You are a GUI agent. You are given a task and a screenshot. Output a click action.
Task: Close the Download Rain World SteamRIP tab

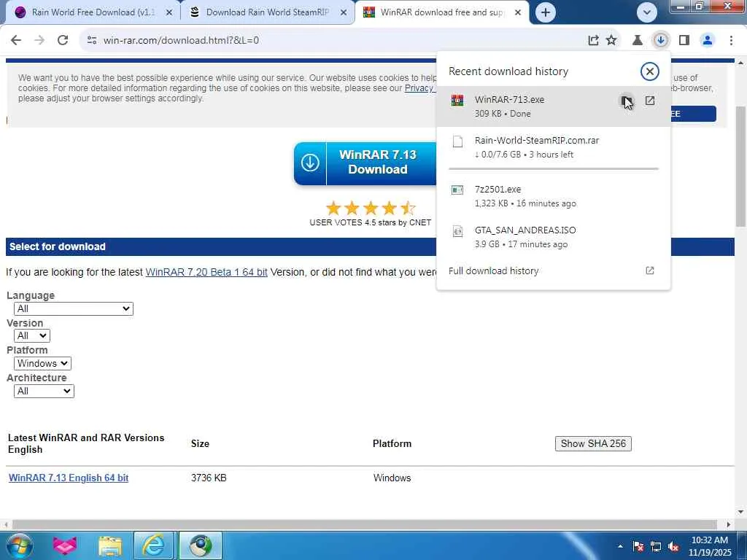(344, 13)
